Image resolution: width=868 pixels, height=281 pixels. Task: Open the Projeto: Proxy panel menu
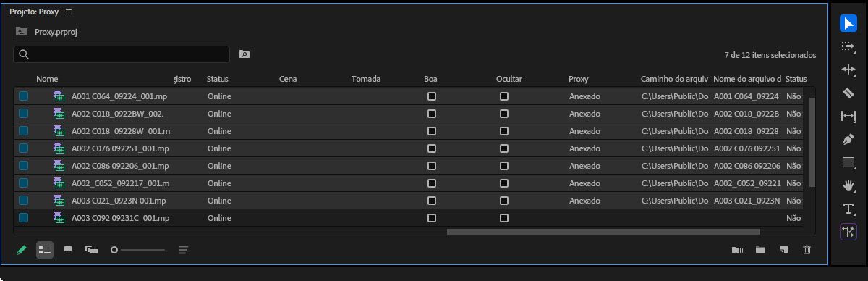coord(69,12)
